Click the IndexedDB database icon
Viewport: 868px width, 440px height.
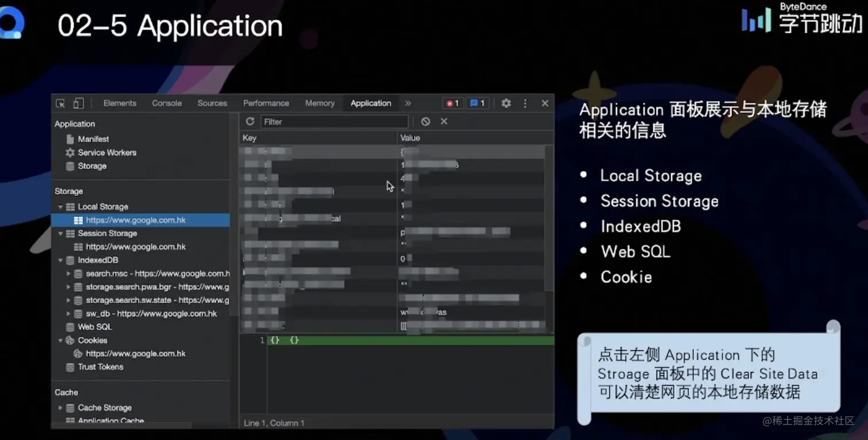click(70, 260)
